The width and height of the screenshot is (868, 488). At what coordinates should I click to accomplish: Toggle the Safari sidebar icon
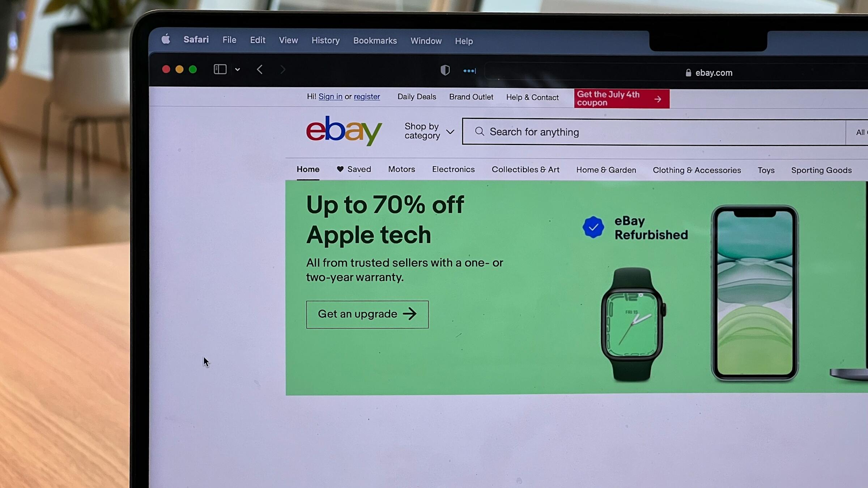220,69
